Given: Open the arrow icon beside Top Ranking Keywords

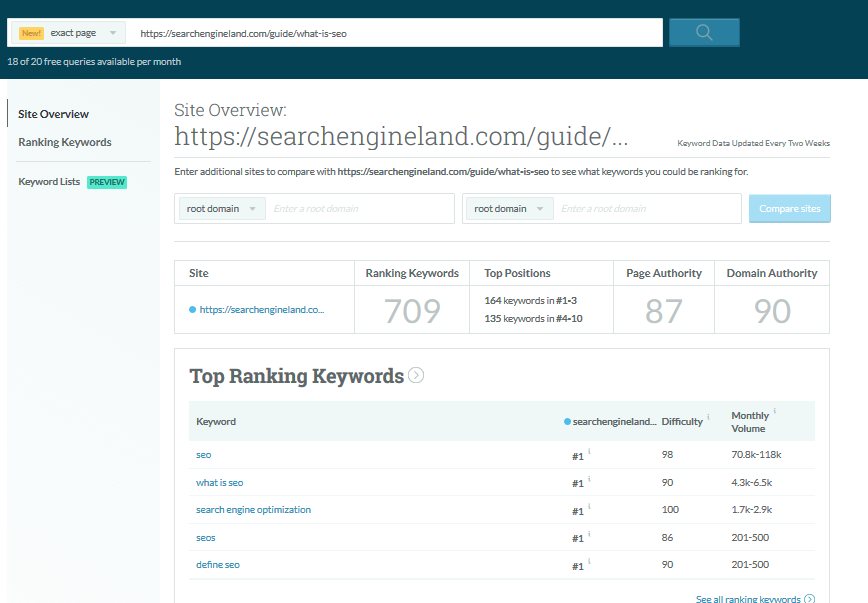Looking at the screenshot, I should (416, 375).
